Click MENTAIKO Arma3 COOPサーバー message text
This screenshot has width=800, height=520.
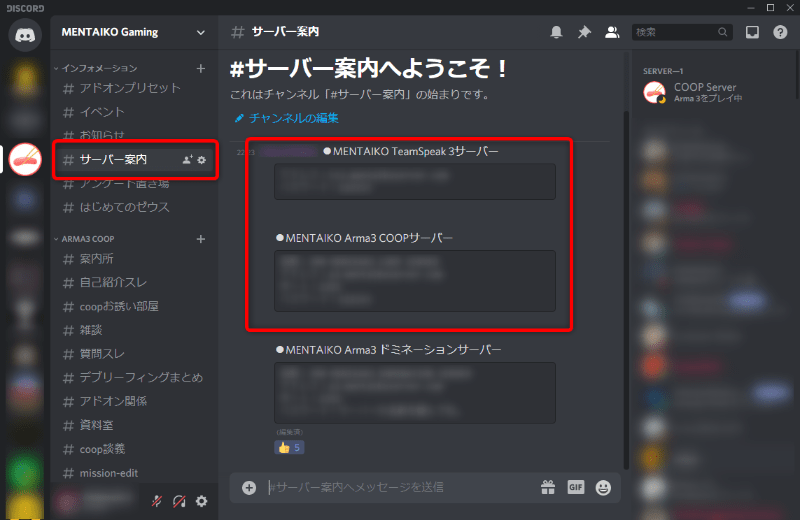(x=364, y=238)
